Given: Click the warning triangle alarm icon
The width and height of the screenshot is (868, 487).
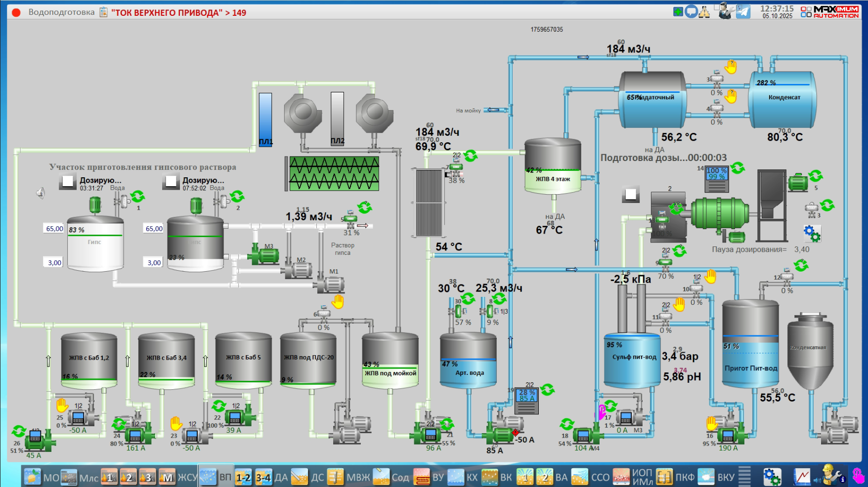Looking at the screenshot, I should 704,11.
